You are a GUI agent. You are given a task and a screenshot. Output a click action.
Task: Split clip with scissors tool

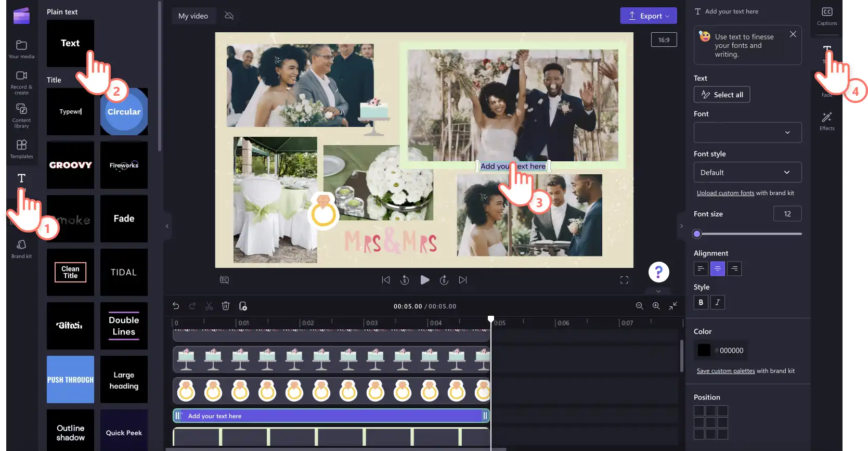209,306
